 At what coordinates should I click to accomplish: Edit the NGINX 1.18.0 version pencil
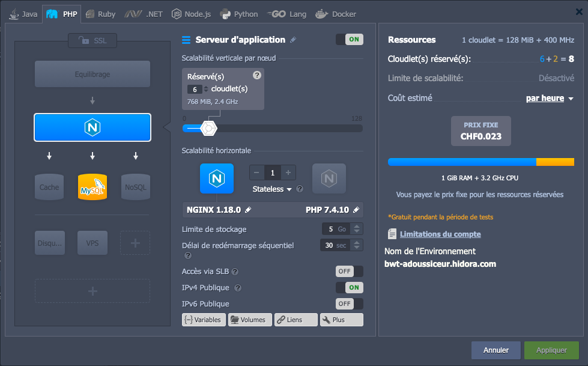[248, 210]
